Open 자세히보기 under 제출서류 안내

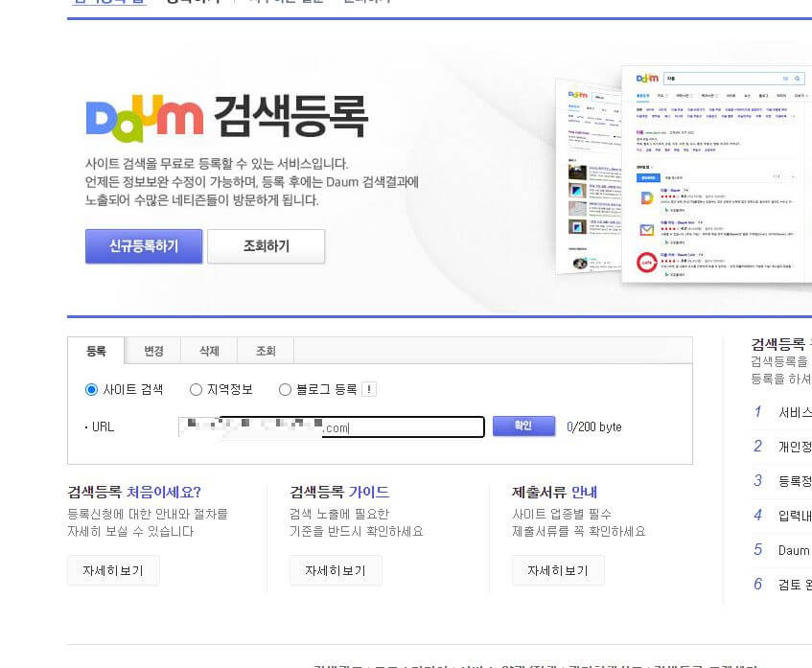click(x=558, y=570)
